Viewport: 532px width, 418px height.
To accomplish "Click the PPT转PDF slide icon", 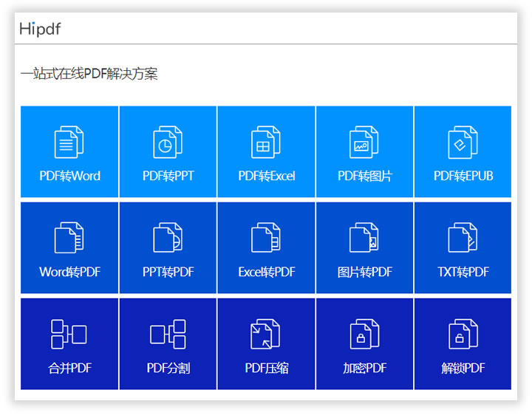I will click(x=168, y=238).
